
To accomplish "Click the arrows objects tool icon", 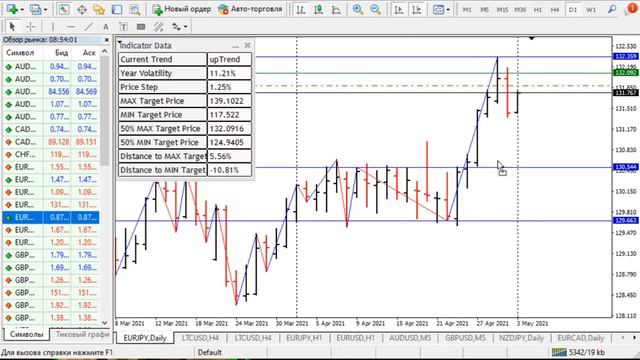I will pyautogui.click(x=176, y=27).
